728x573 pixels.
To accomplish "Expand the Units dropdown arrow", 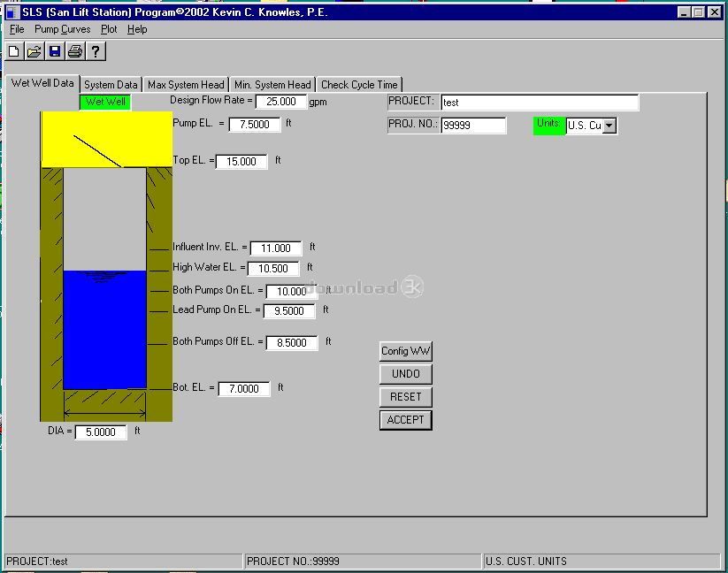I will (609, 126).
